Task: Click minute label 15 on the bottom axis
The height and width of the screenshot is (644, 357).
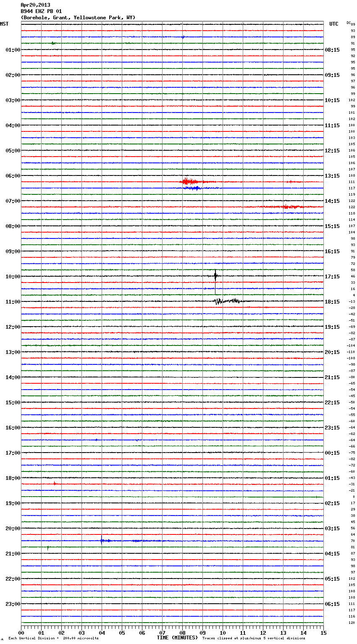Action: (x=323, y=633)
